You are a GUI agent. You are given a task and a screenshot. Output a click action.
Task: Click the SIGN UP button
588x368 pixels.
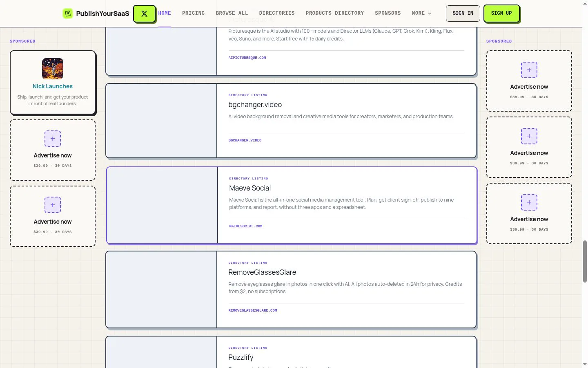(x=501, y=13)
